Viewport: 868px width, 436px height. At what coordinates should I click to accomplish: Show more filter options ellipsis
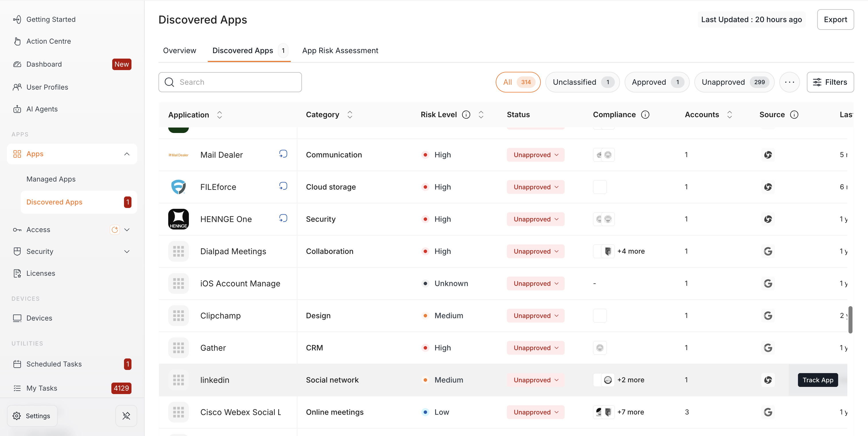tap(789, 82)
